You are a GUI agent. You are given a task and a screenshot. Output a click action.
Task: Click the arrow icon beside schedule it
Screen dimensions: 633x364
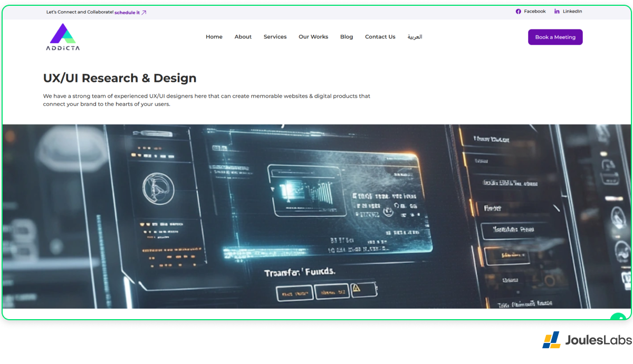(x=144, y=12)
